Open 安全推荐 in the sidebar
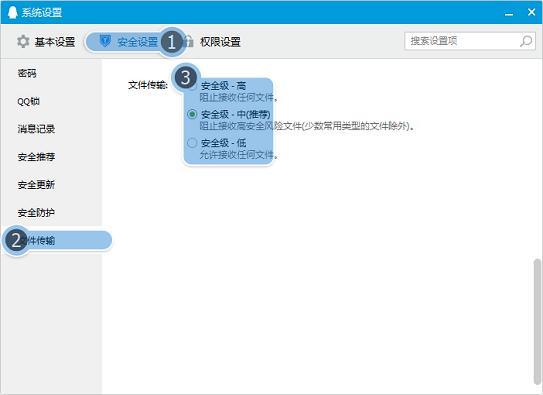543x395 pixels. point(36,157)
